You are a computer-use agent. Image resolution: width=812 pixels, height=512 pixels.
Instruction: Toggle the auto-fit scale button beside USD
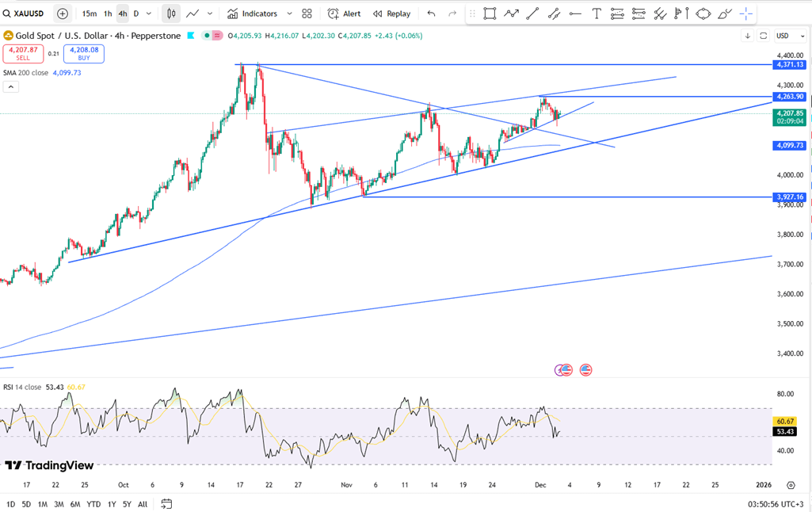click(x=763, y=36)
